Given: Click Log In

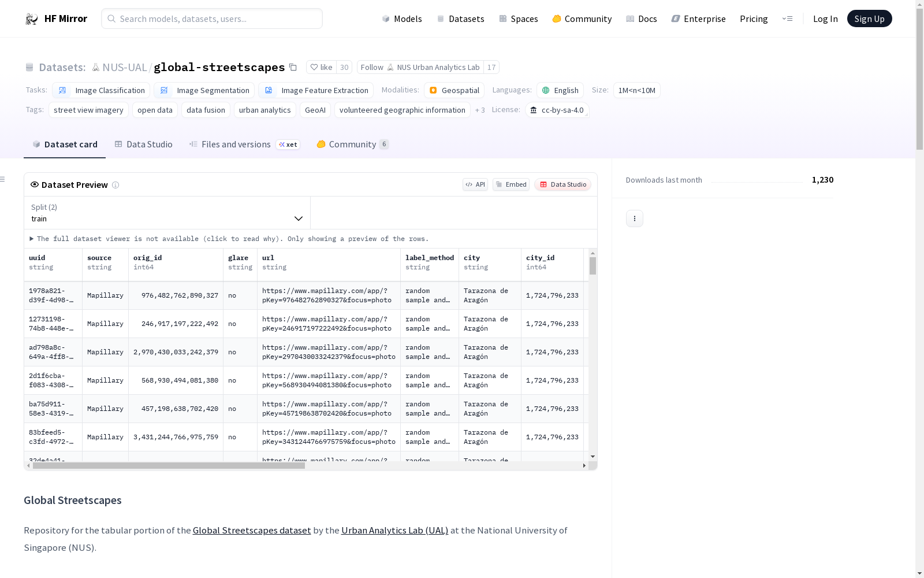Looking at the screenshot, I should click(x=825, y=18).
